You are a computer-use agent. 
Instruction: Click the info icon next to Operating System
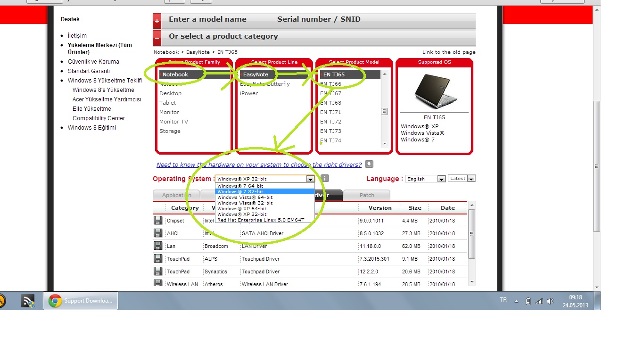pos(325,178)
